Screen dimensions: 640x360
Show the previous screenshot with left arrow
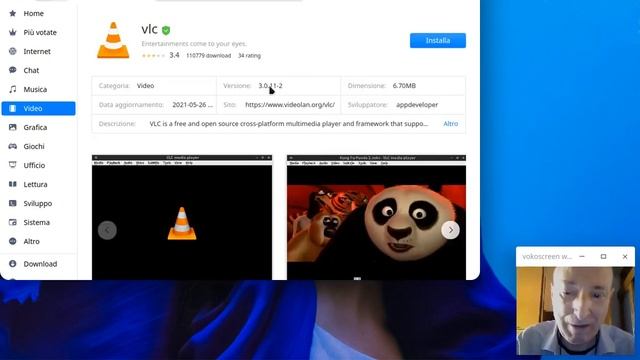point(107,230)
